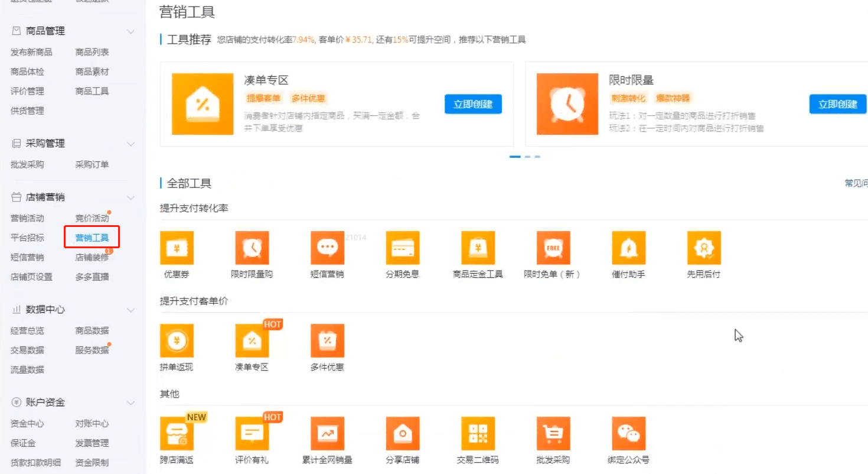868x474 pixels.
Task: Open the 优惠券 coupon tool
Action: tap(176, 248)
